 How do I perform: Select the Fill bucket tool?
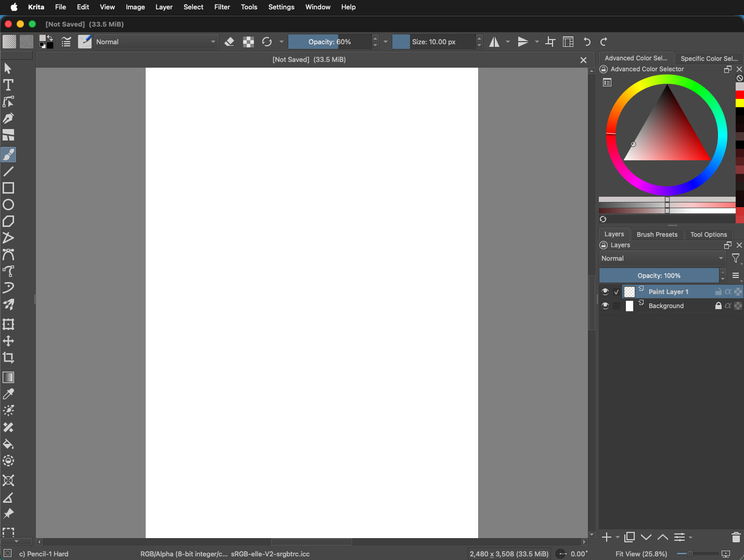tap(8, 444)
